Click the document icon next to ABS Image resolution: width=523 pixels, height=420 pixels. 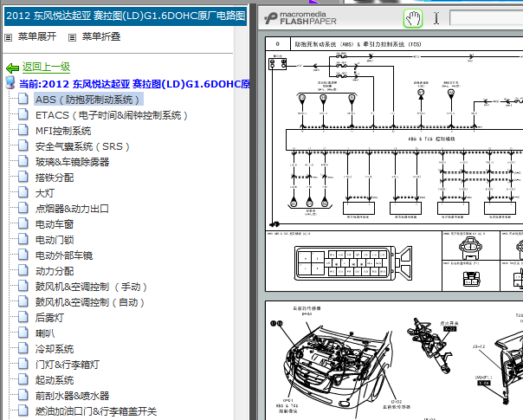coord(23,99)
